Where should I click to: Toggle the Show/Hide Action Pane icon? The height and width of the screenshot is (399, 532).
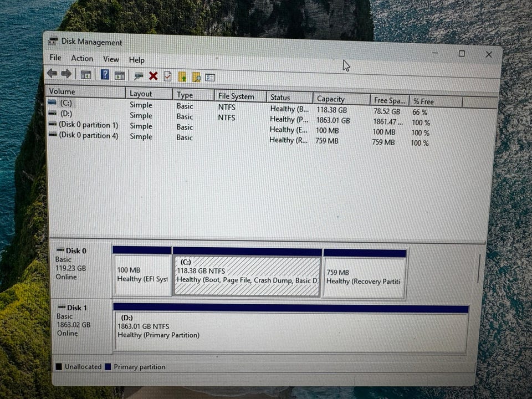click(x=120, y=76)
